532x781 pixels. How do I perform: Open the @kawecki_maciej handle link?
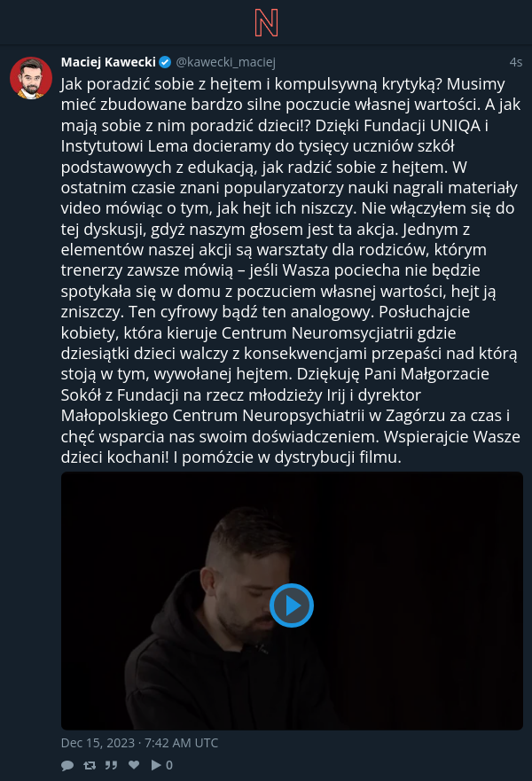(225, 62)
